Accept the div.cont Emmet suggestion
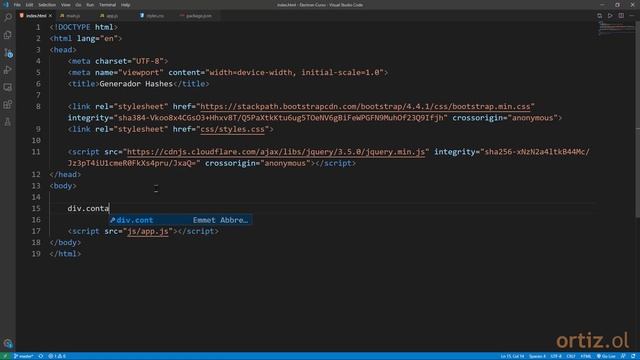The width and height of the screenshot is (640, 360). [x=180, y=220]
